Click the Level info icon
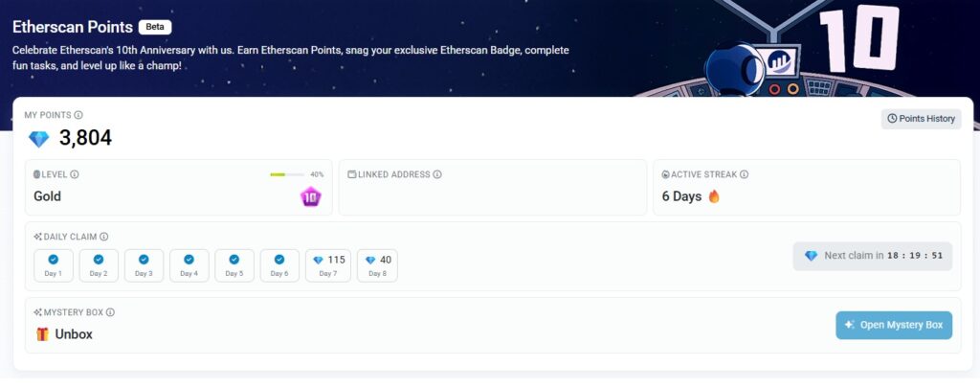This screenshot has height=389, width=980. click(x=75, y=174)
